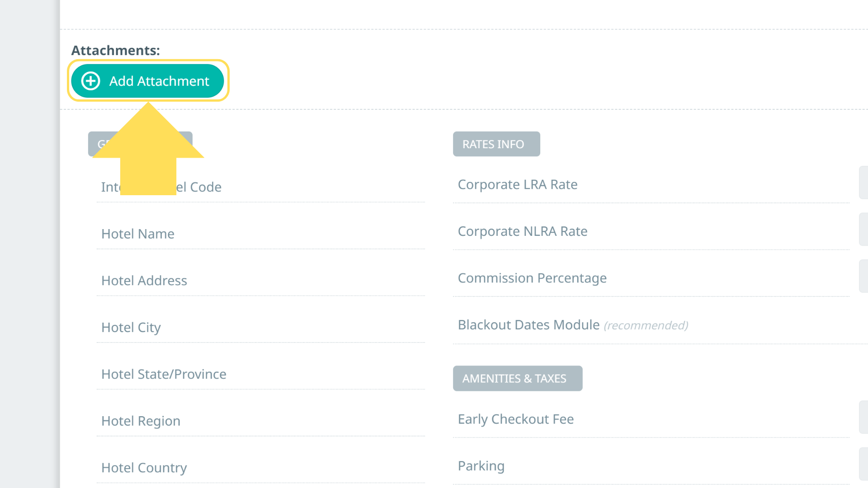Select the Early Checkout Fee row
Viewport: 868px width, 488px height.
coord(515,419)
